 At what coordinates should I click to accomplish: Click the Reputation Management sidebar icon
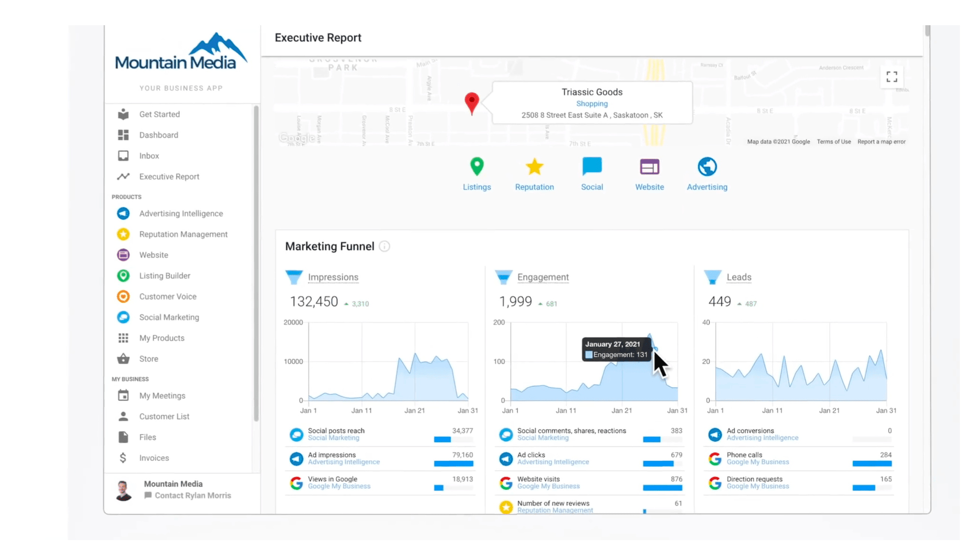123,234
